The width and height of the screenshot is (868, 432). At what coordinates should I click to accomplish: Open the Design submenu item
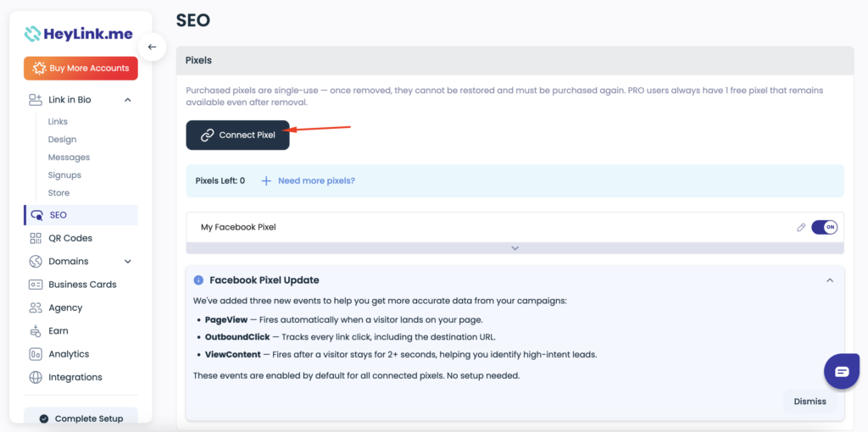tap(62, 140)
